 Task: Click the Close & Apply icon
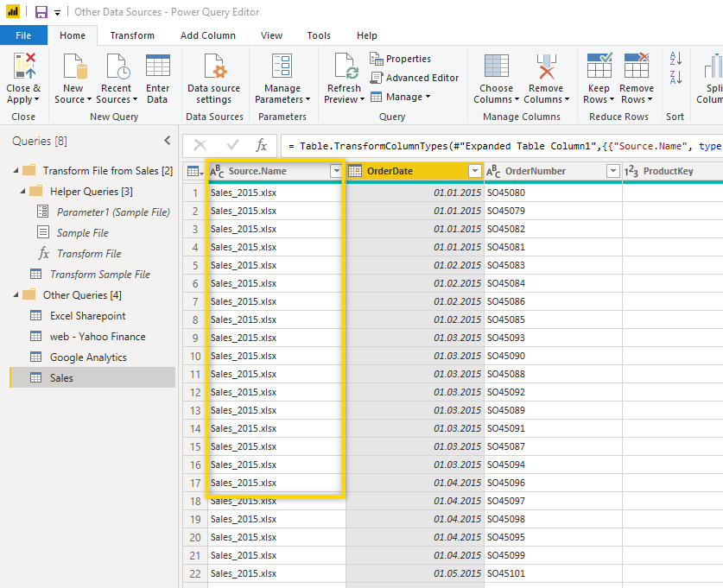pos(24,66)
